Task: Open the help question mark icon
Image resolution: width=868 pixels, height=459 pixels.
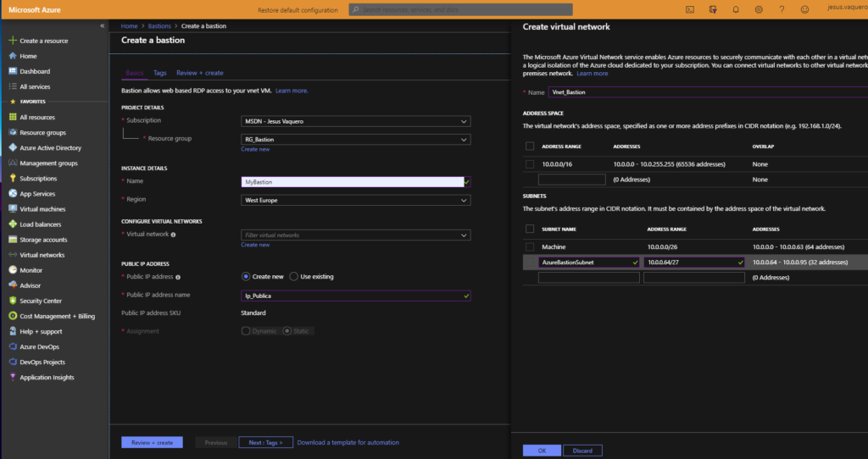Action: pyautogui.click(x=782, y=9)
